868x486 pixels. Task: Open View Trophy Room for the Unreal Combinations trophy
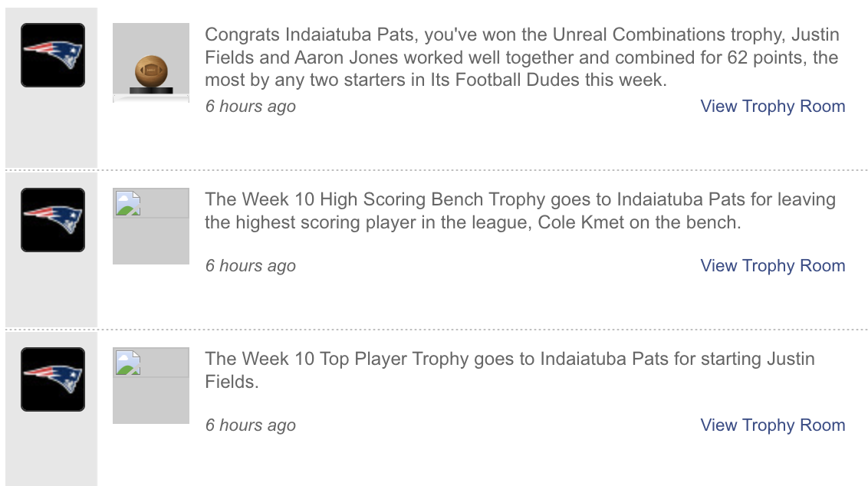click(771, 106)
